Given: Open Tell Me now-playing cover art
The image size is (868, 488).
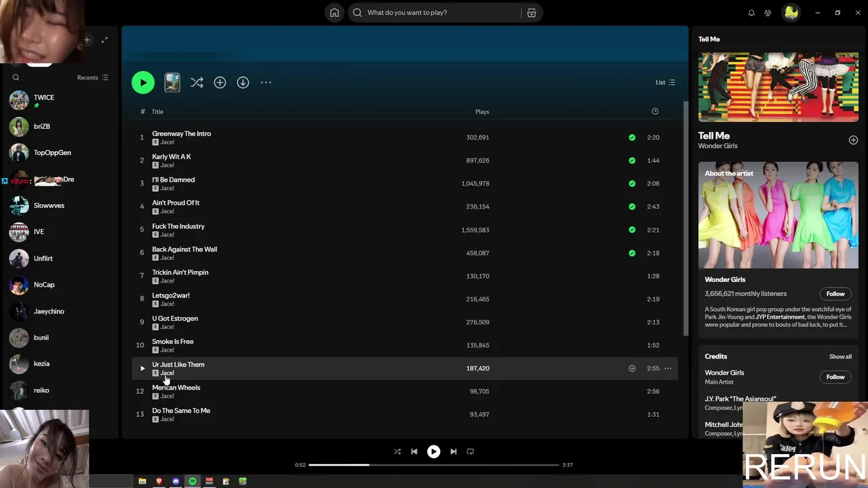Looking at the screenshot, I should click(778, 87).
